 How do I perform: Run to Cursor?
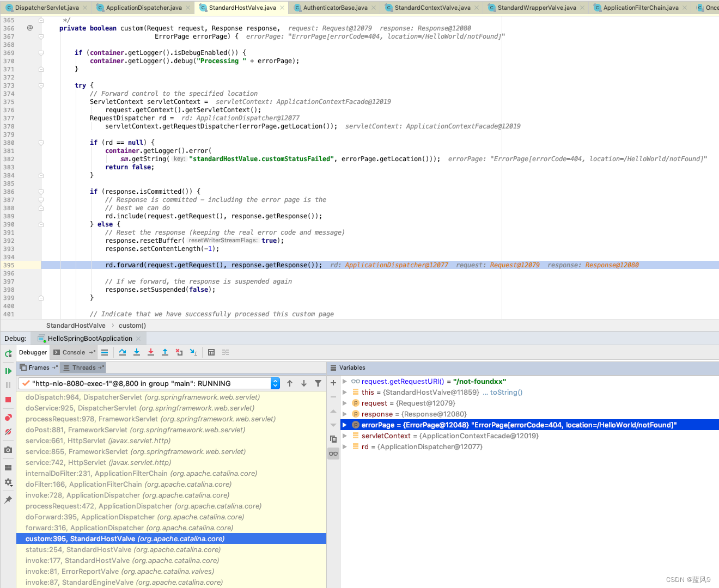[x=193, y=352]
